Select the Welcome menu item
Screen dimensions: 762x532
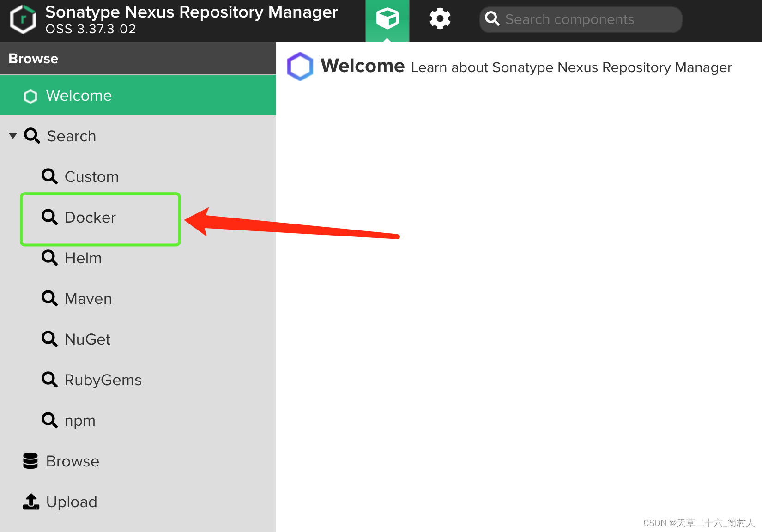point(138,96)
